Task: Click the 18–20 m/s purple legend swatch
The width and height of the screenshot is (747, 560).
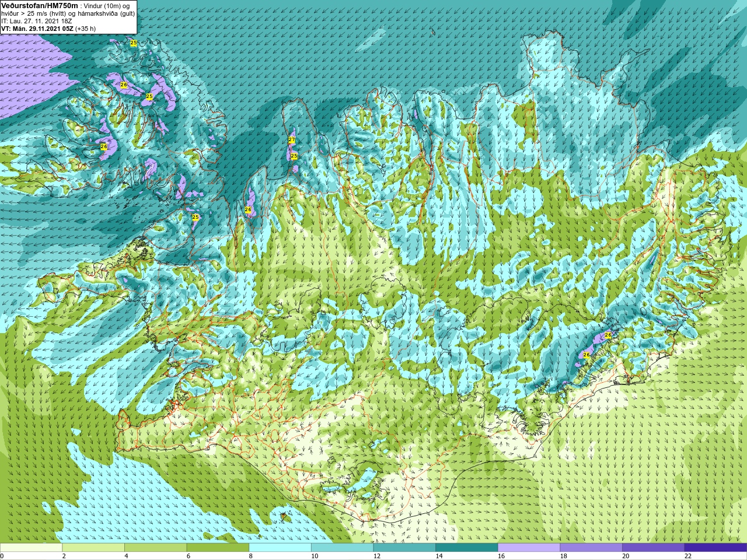Action: pos(591,548)
